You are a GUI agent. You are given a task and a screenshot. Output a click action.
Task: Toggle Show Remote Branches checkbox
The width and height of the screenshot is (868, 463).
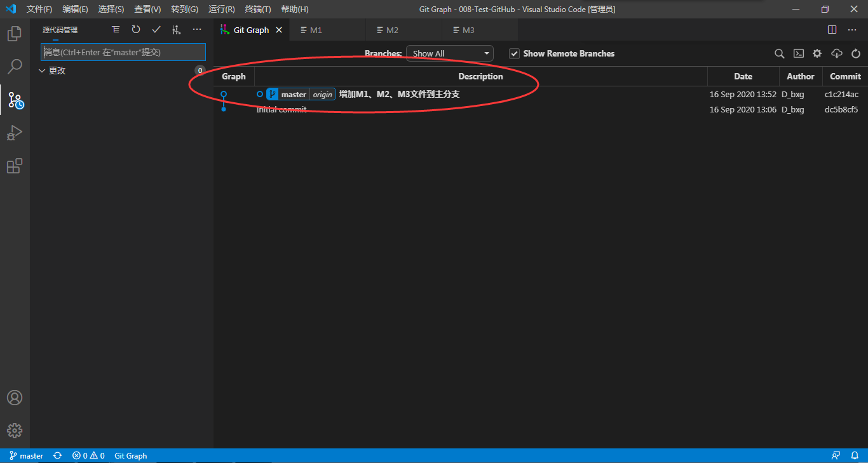coord(515,54)
